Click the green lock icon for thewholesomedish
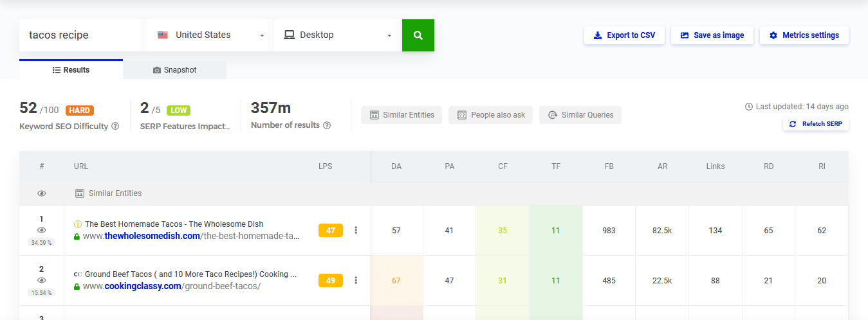Viewport: 868px width, 320px height. [77, 236]
